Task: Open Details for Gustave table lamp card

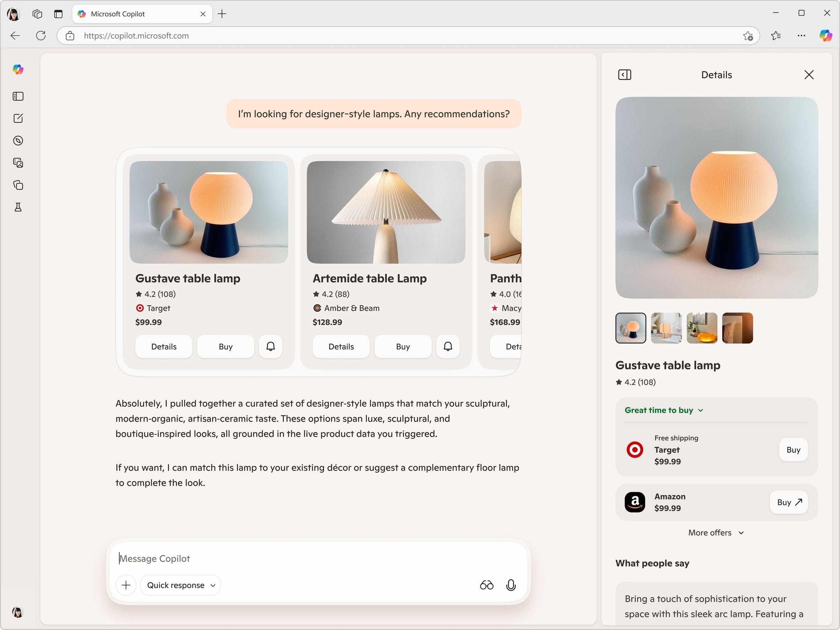Action: (x=164, y=346)
